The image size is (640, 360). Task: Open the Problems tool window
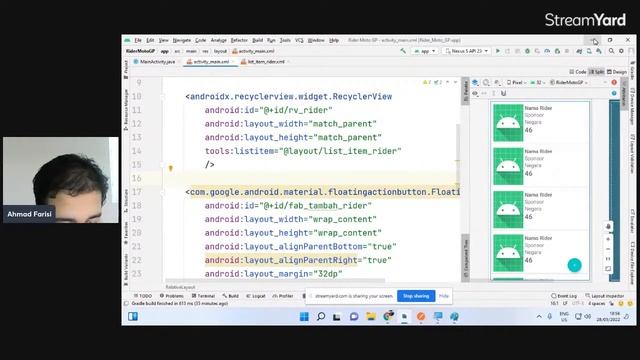(x=171, y=296)
